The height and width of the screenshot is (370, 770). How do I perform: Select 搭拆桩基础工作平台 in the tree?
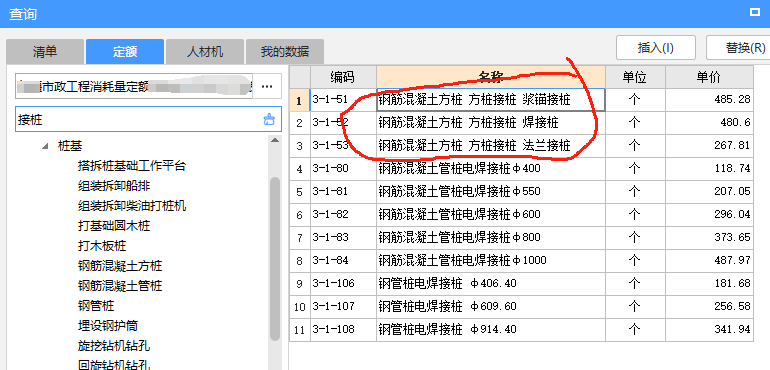point(132,166)
